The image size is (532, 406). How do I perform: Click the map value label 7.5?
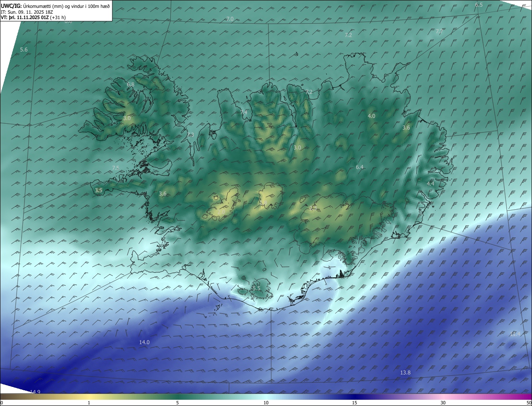(x=116, y=168)
